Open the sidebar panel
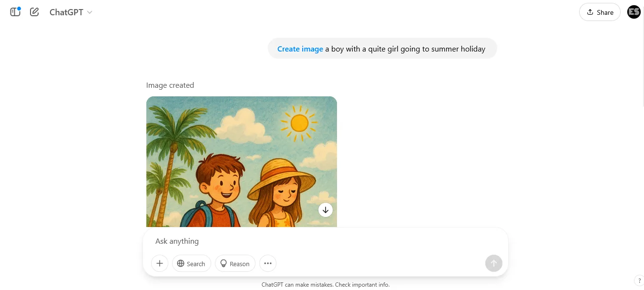The width and height of the screenshot is (644, 290). [15, 12]
